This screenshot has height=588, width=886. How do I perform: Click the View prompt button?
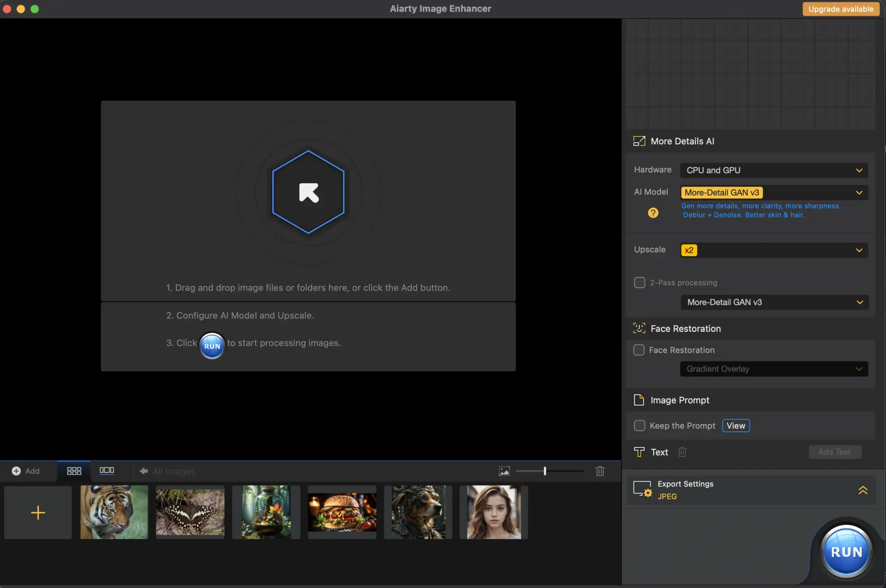tap(736, 426)
